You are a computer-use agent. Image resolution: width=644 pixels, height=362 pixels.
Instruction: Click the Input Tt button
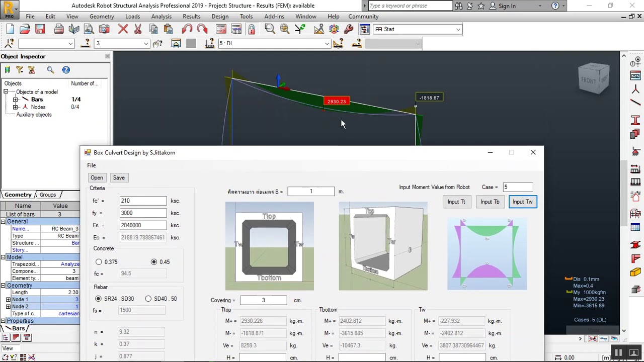click(456, 202)
